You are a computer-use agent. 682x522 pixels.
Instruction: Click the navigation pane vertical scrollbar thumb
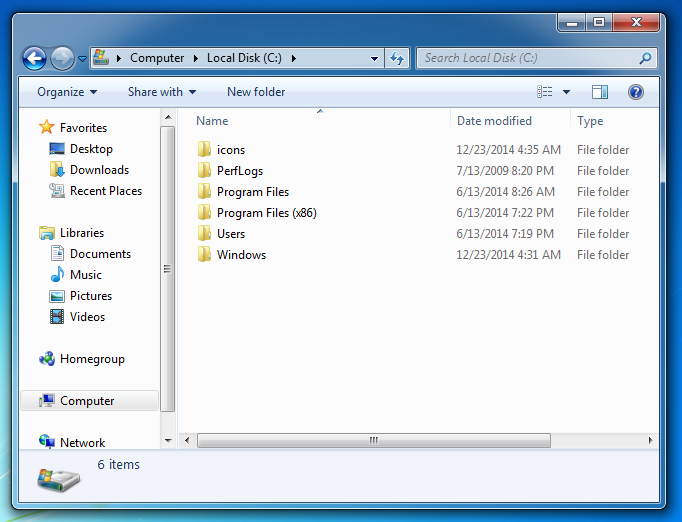(167, 268)
